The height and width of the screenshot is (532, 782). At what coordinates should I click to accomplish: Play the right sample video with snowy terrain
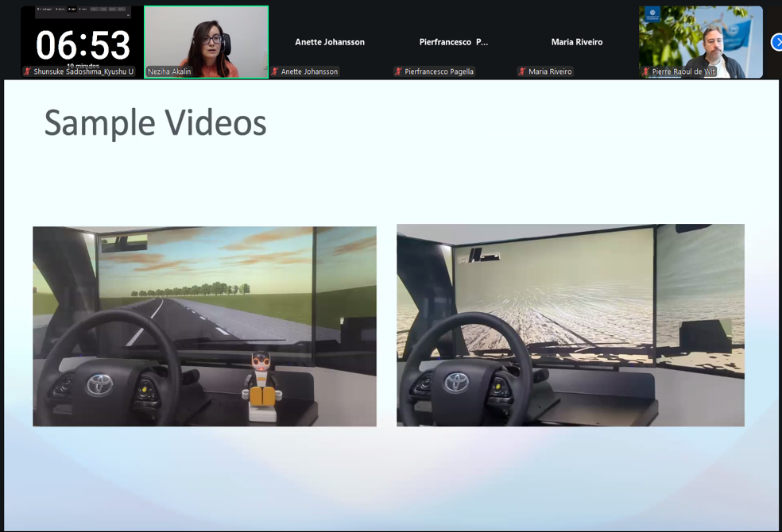click(570, 325)
